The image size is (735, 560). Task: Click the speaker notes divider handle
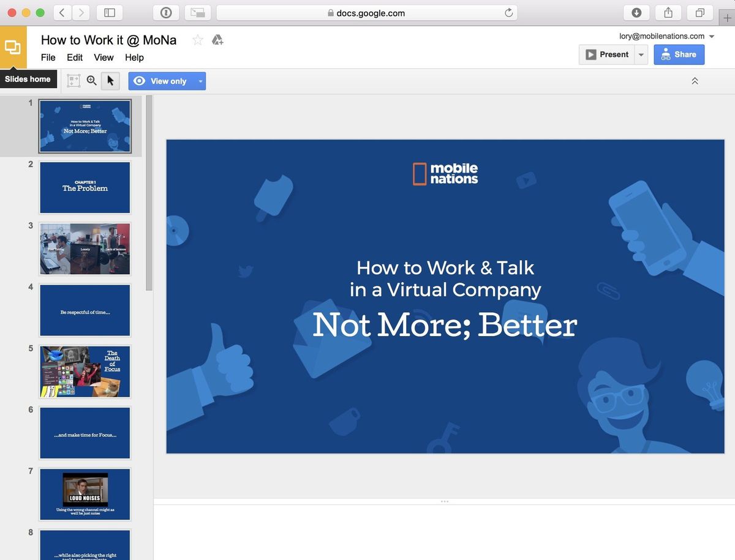coord(445,501)
